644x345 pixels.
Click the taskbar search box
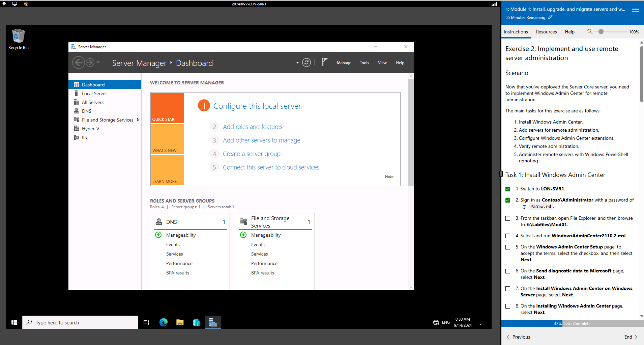pyautogui.click(x=80, y=322)
